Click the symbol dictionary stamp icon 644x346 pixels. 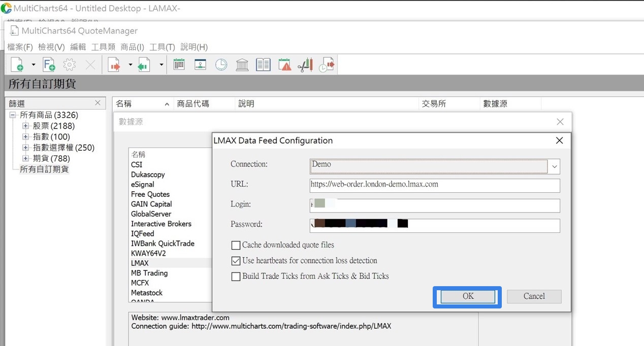(x=200, y=64)
